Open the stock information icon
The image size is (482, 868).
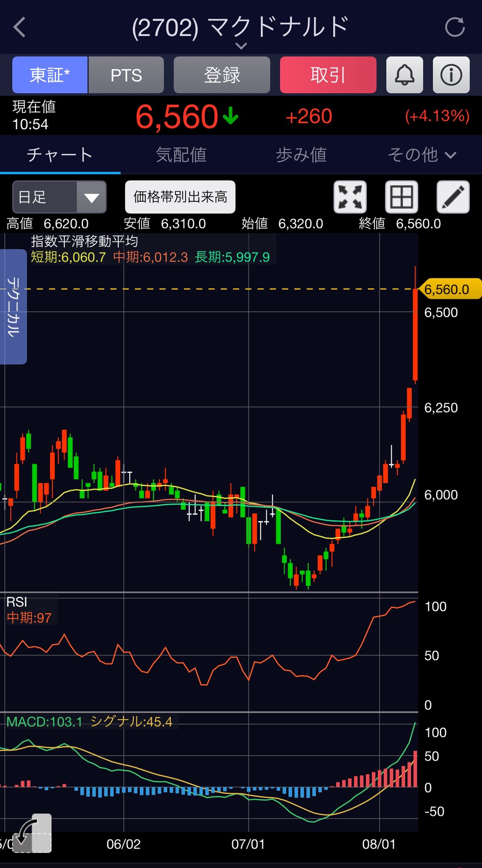pos(451,75)
